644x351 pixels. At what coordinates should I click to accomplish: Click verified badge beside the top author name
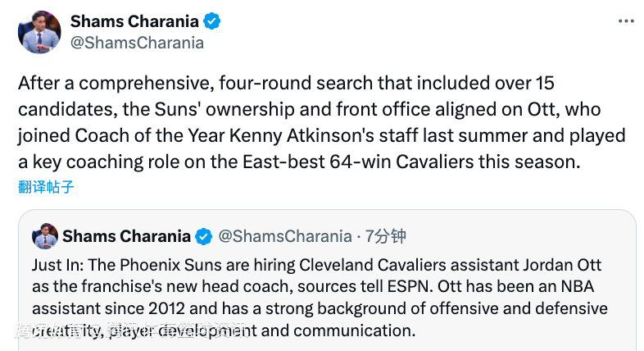point(211,21)
